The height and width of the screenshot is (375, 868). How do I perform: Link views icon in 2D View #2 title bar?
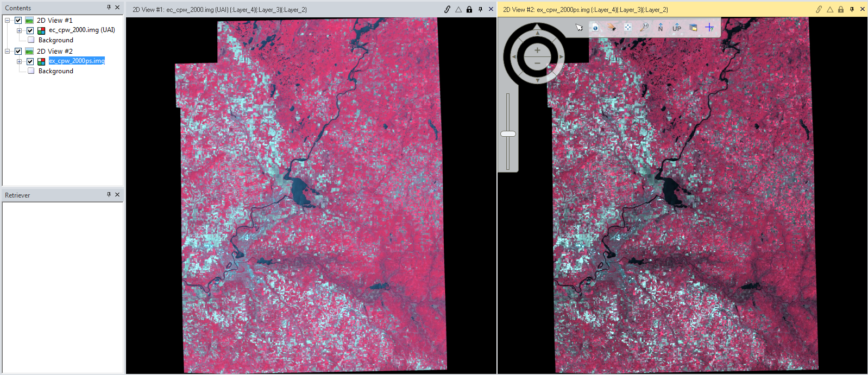click(819, 9)
